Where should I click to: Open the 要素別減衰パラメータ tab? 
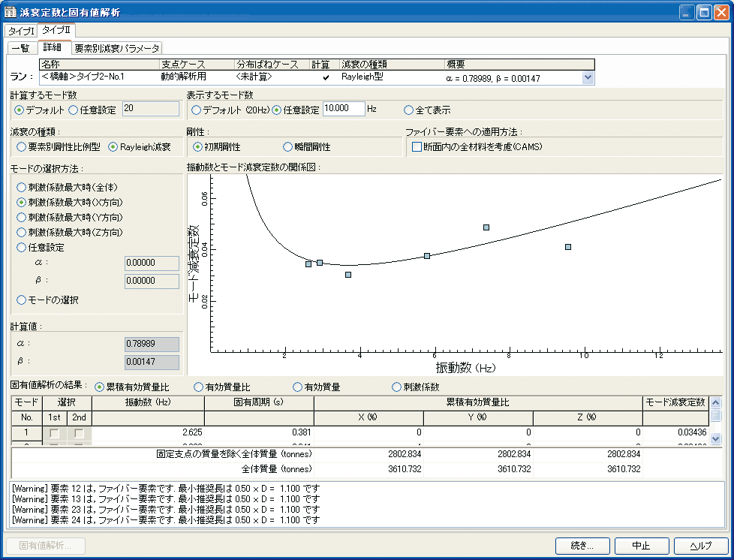[x=117, y=48]
